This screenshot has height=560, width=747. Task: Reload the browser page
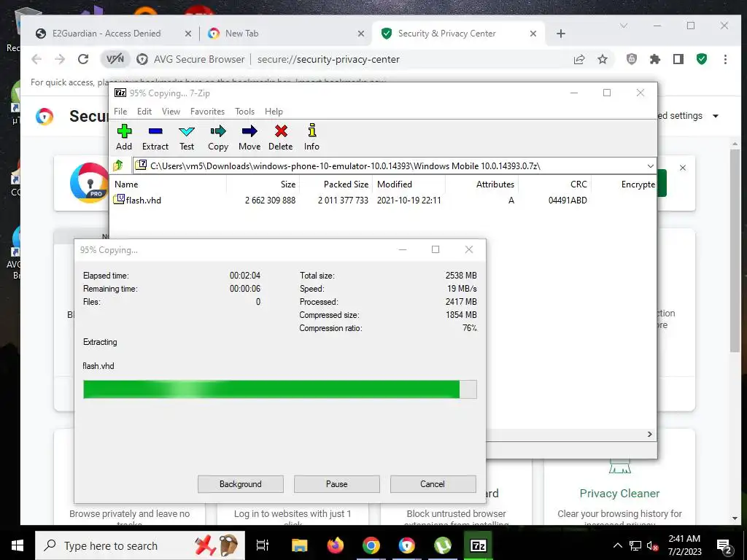tap(83, 59)
